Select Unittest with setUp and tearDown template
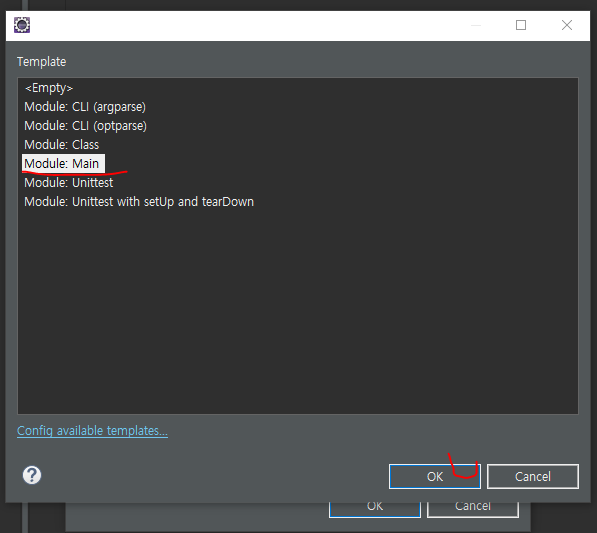Screen dimensions: 597x533 click(139, 202)
